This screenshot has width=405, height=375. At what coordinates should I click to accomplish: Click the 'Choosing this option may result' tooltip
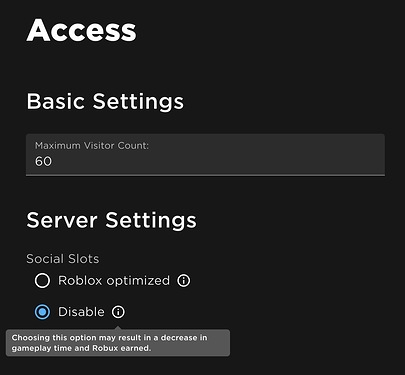click(x=118, y=343)
